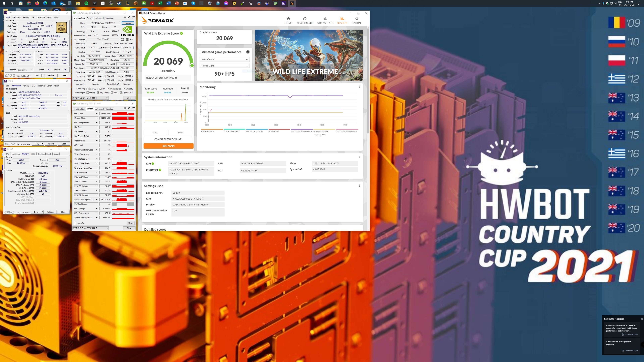The image size is (644, 362).
Task: Click COMPARE RESULT ONLINE
Action: pos(168,139)
